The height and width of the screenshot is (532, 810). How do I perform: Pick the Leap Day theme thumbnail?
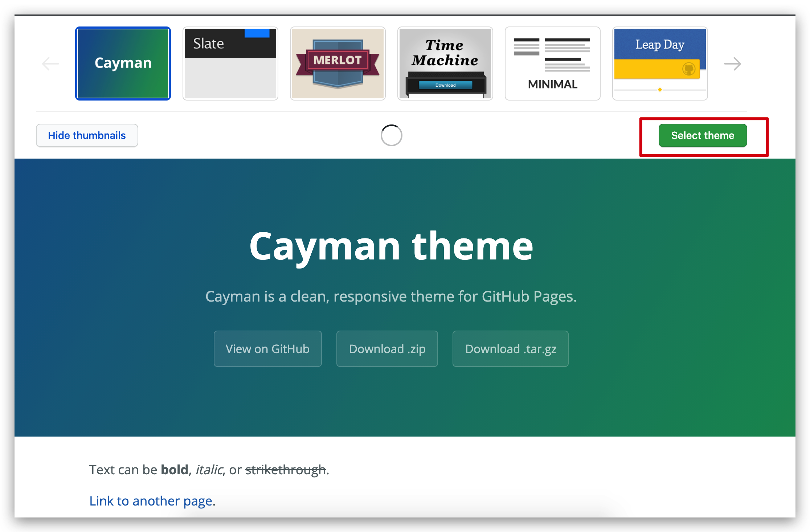660,64
